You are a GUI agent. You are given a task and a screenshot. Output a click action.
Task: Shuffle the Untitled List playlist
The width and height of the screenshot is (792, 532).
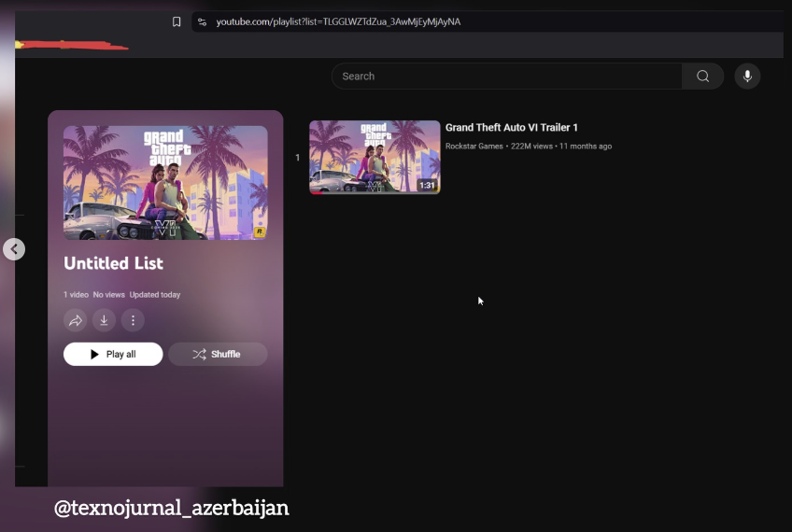pyautogui.click(x=218, y=355)
